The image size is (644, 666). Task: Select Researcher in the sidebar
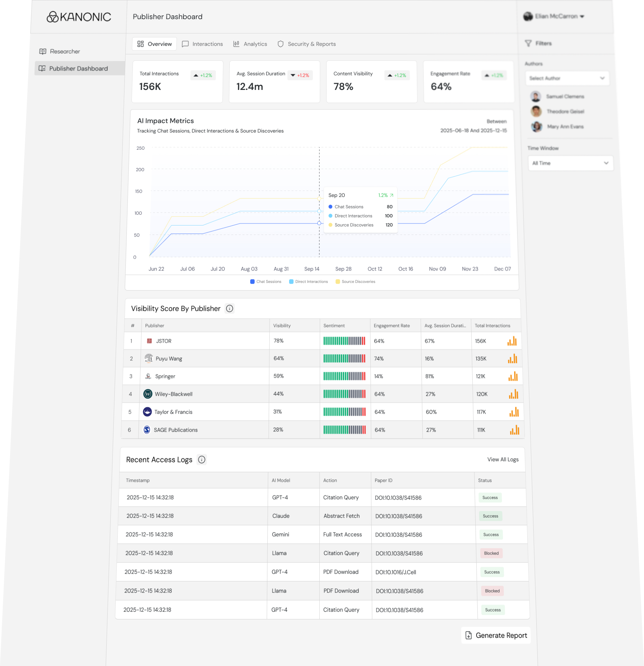(x=60, y=51)
